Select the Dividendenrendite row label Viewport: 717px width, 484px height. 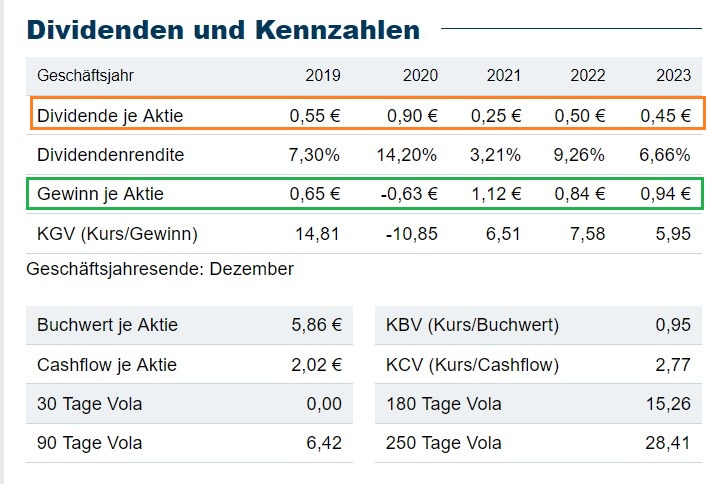[x=111, y=155]
